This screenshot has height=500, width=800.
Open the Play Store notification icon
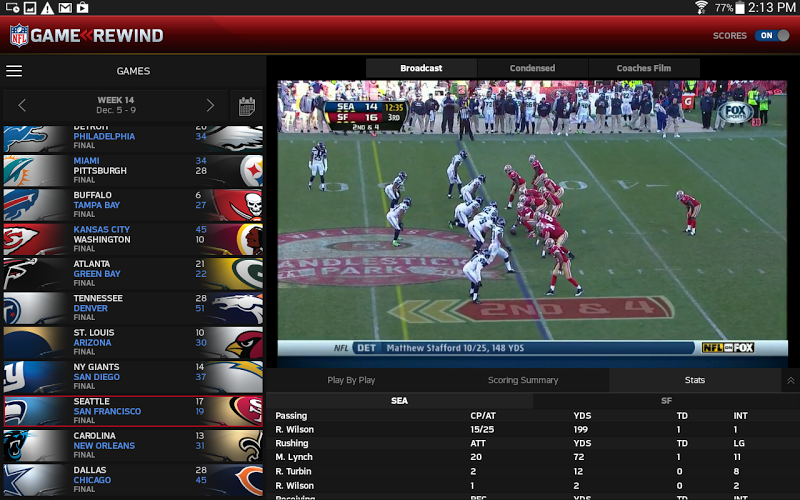click(82, 8)
